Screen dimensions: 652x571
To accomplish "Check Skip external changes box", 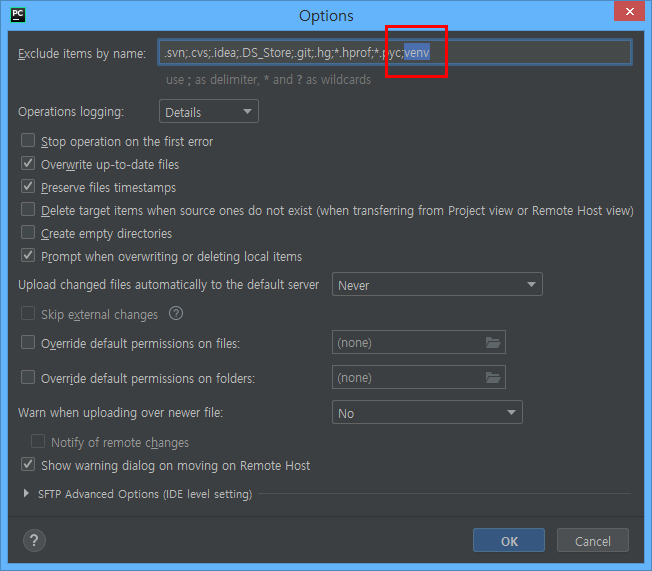I will tap(28, 314).
